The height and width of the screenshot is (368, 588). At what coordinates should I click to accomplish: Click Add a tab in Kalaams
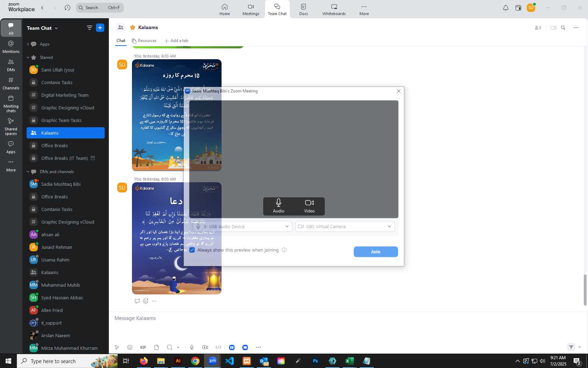pos(176,41)
